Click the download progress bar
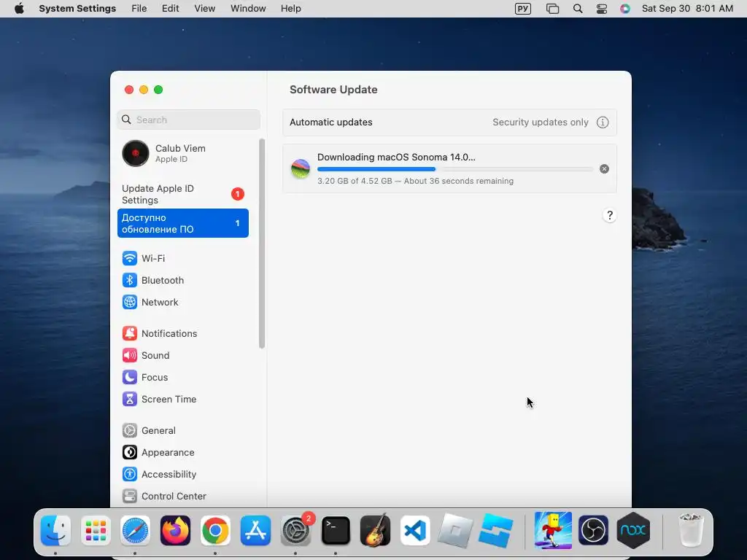This screenshot has width=747, height=560. [455, 169]
